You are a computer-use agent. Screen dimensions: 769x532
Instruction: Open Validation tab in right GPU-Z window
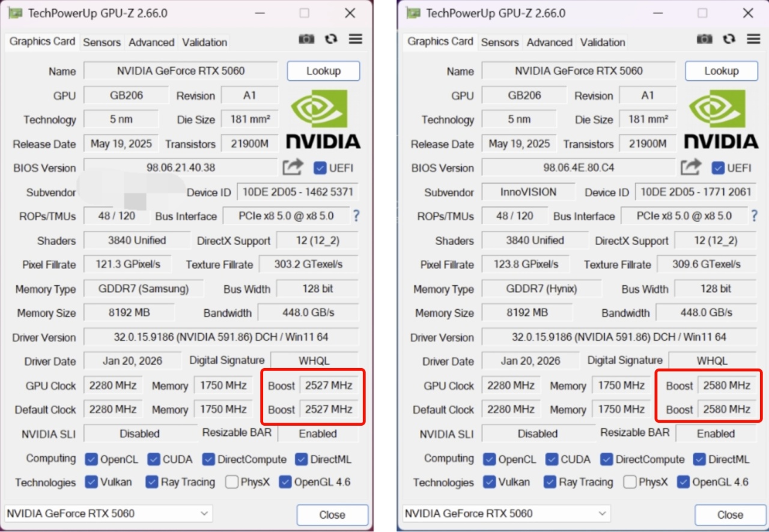[x=603, y=42]
